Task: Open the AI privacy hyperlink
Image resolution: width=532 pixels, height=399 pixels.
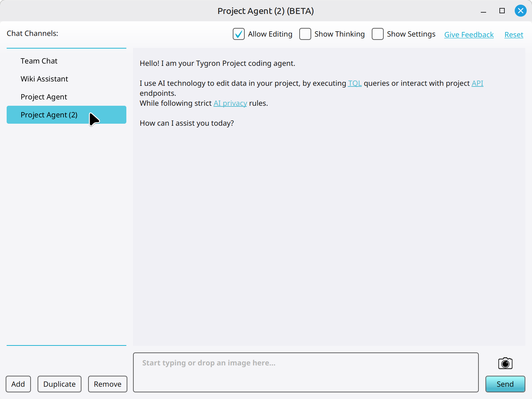Action: tap(230, 103)
